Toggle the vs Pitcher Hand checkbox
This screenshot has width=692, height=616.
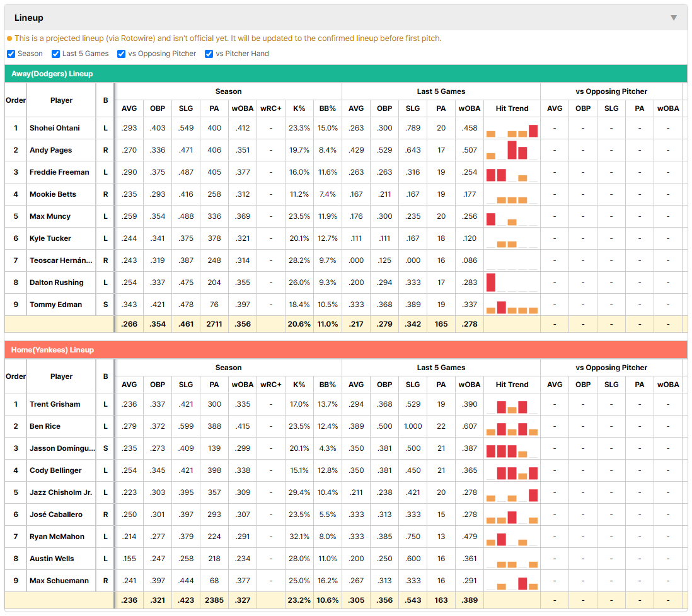pos(209,54)
